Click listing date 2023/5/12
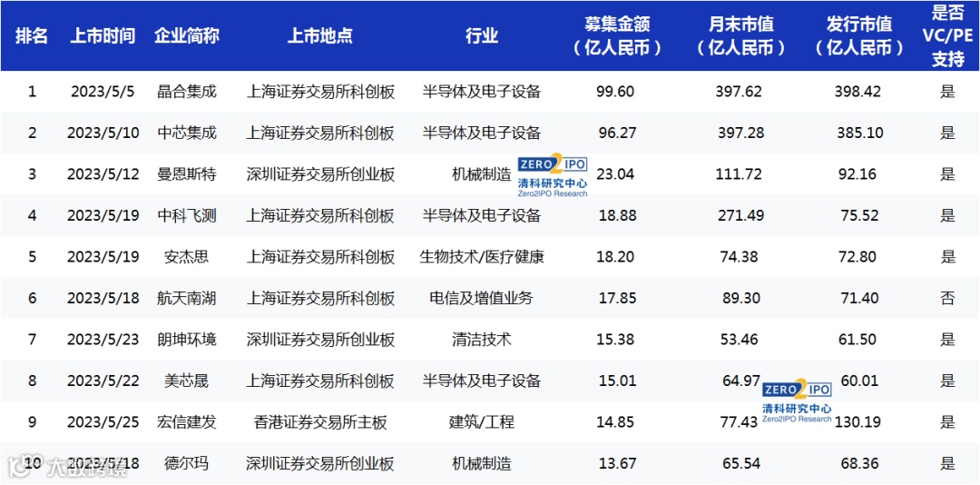980x485 pixels. pyautogui.click(x=103, y=174)
